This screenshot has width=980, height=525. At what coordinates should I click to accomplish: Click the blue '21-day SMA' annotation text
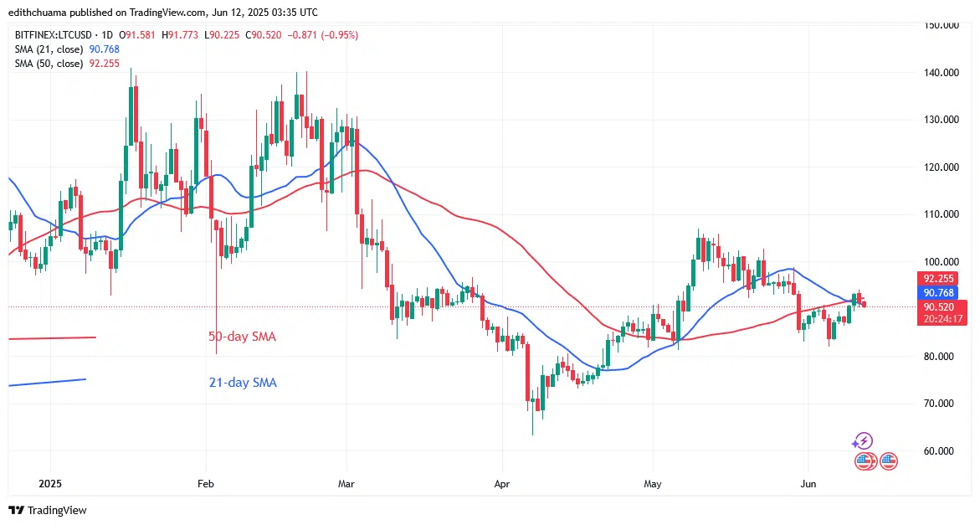[242, 383]
